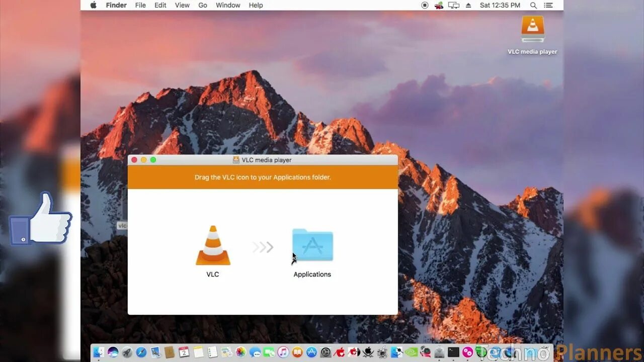Click the 'VLC' label under the cone
This screenshot has height=362, width=644.
[x=213, y=274]
